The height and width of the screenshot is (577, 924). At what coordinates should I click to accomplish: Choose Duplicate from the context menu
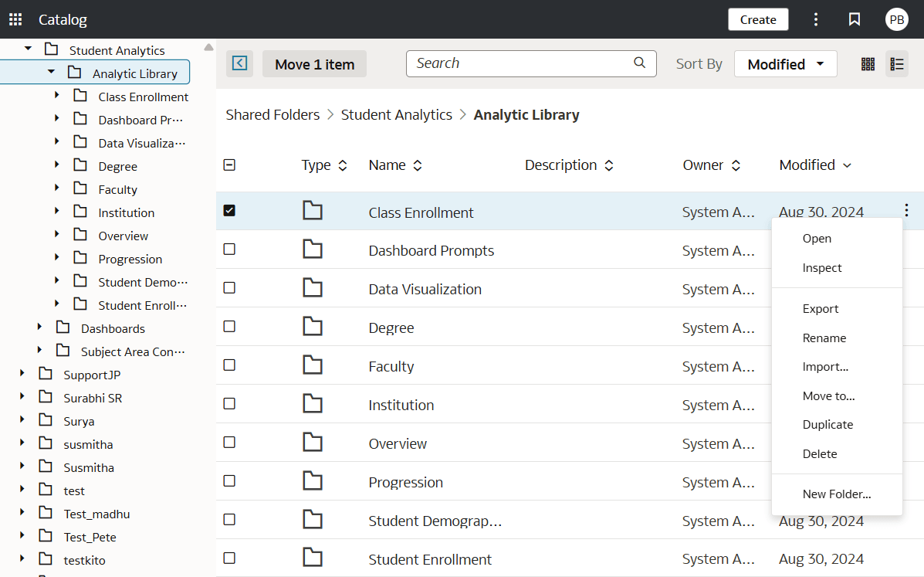tap(828, 424)
